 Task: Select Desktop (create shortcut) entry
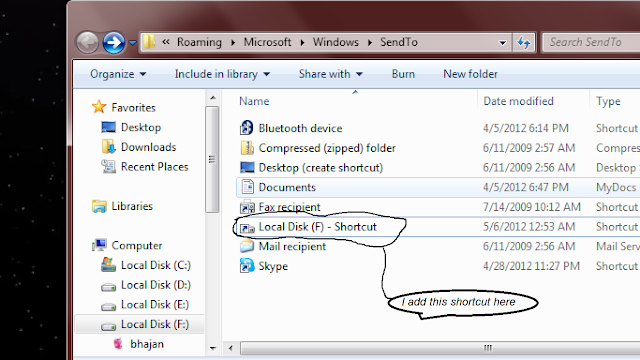[320, 167]
